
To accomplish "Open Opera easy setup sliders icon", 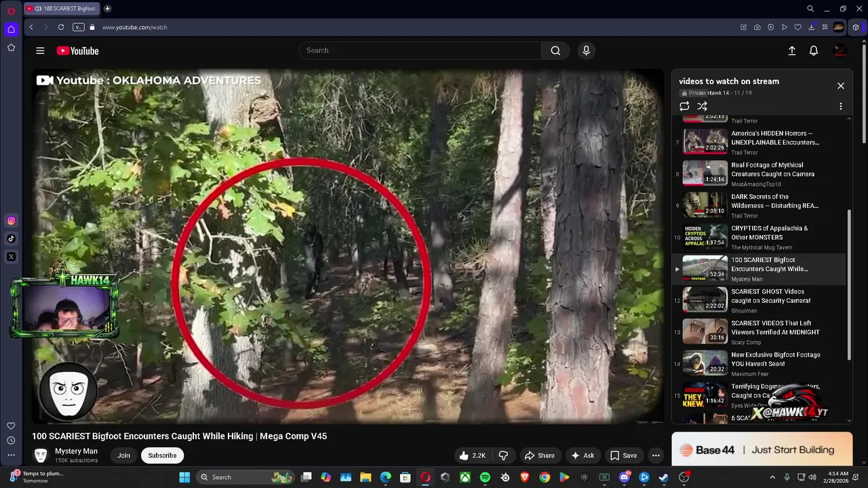I will (825, 27).
